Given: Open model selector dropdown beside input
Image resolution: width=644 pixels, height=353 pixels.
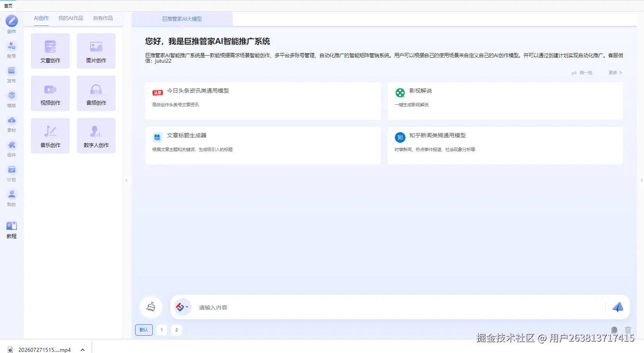Looking at the screenshot, I should coord(182,307).
